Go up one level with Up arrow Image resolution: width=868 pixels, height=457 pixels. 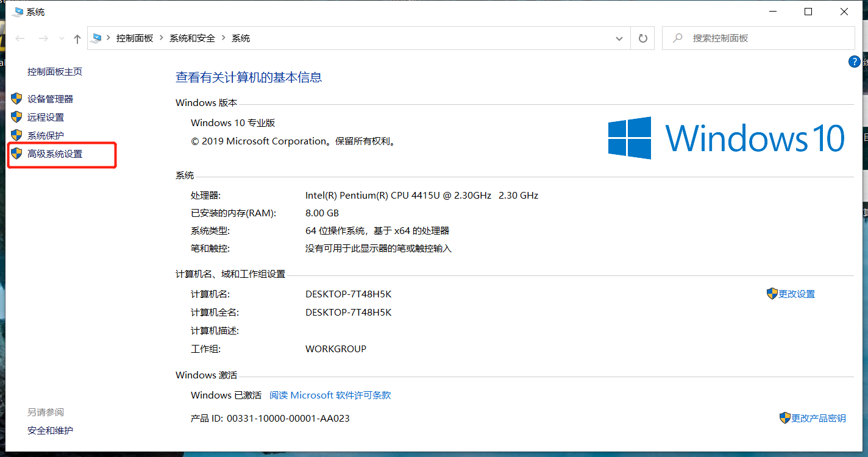tap(77, 38)
